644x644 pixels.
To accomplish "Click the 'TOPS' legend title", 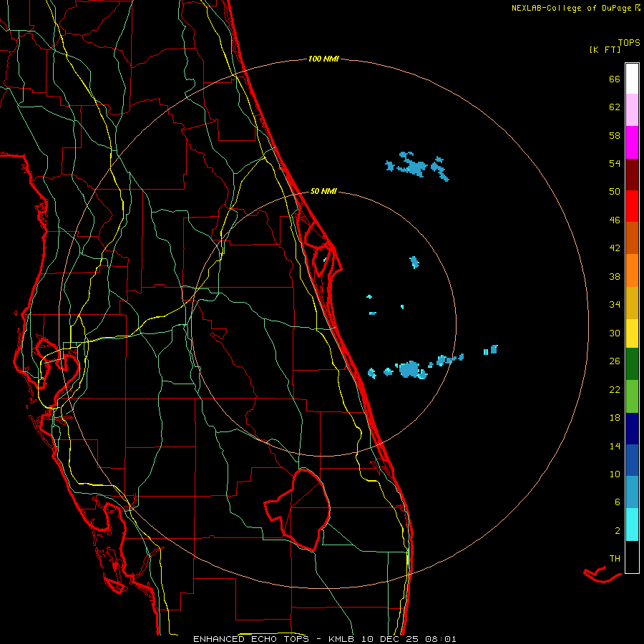I will 629,42.
